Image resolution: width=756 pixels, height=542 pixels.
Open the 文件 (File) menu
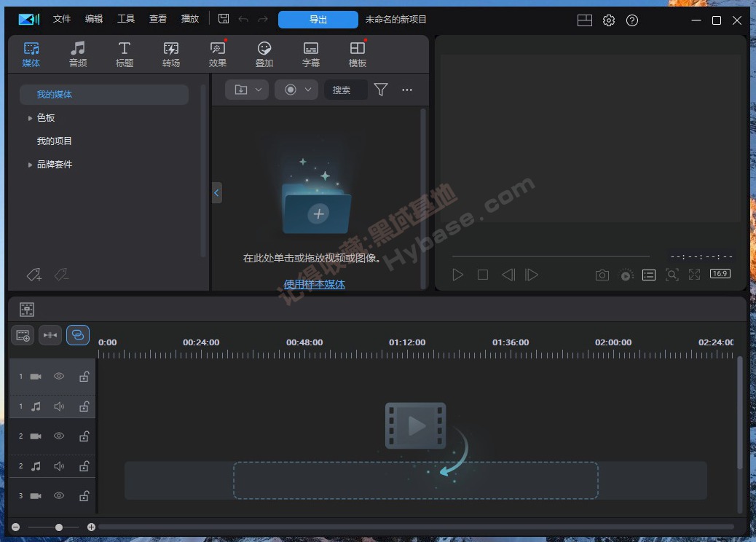coord(61,18)
